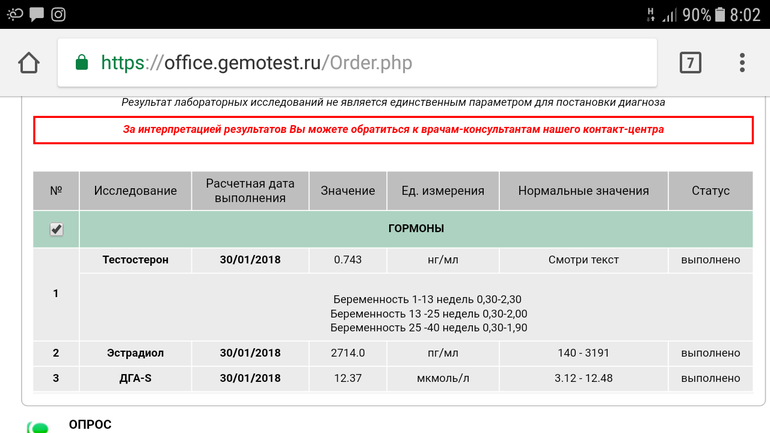Tap the weather icon in status bar

[14, 14]
